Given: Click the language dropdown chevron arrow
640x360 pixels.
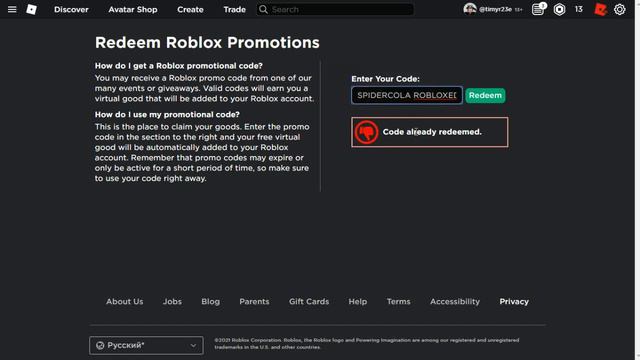Looking at the screenshot, I should (193, 346).
